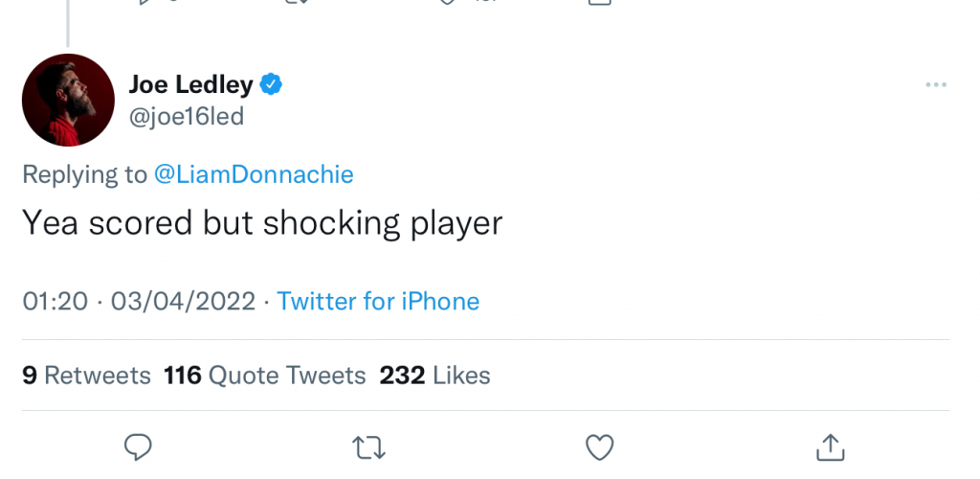Click the parent tweet's cut-off share icon
The image size is (980, 479).
pos(599,2)
